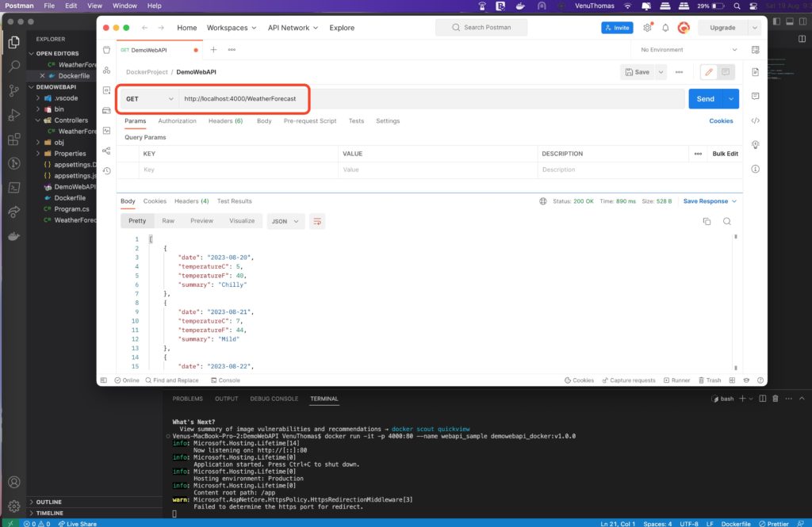The image size is (812, 527).
Task: Switch to the Authorization tab
Action: point(177,121)
